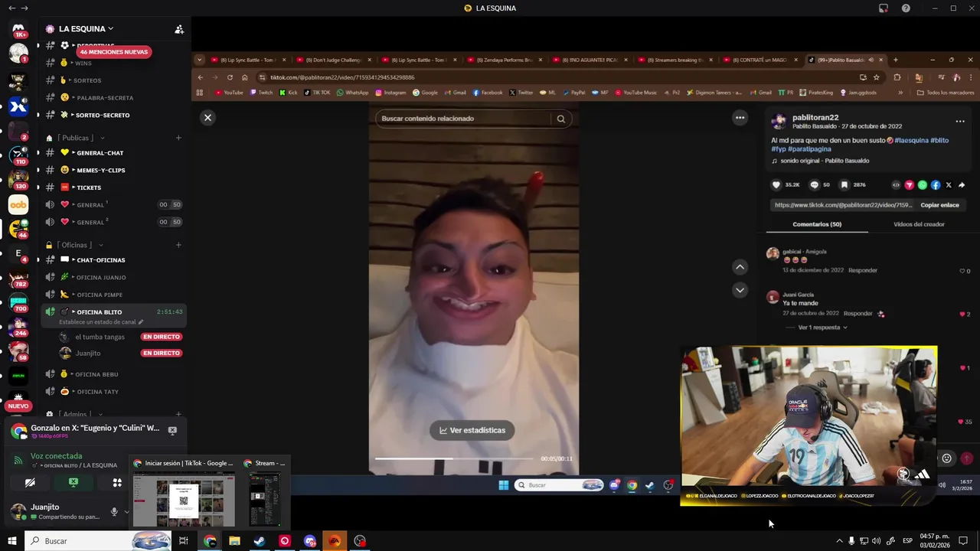Mute Juanjito's microphone in Discord
This screenshot has height=551, width=980.
[x=114, y=511]
